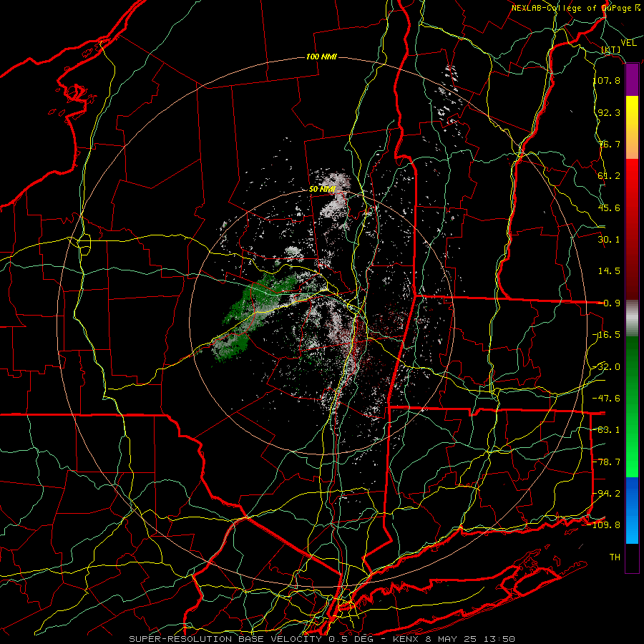
Task: Click the 45.6 velocity scale value
Action: (x=609, y=208)
